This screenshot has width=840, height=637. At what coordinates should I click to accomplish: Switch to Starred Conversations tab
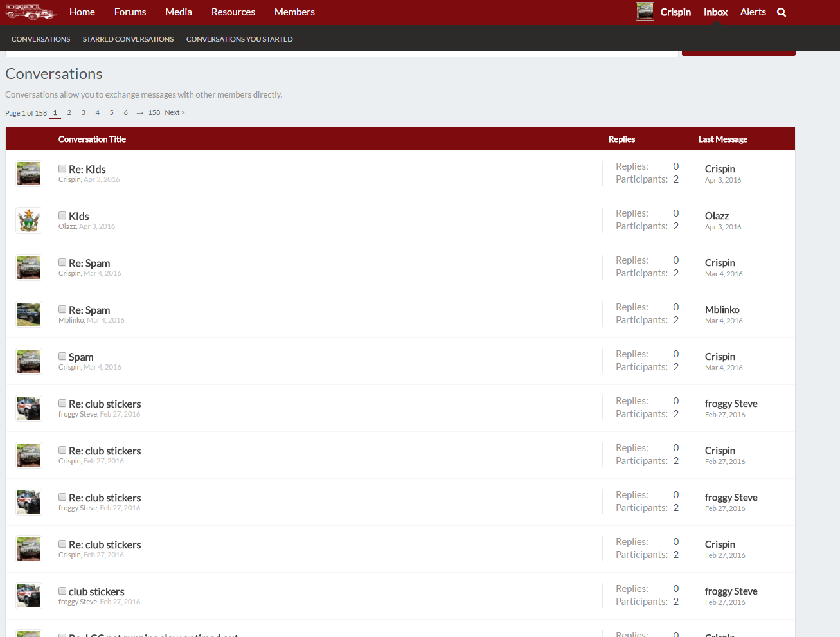coord(129,39)
